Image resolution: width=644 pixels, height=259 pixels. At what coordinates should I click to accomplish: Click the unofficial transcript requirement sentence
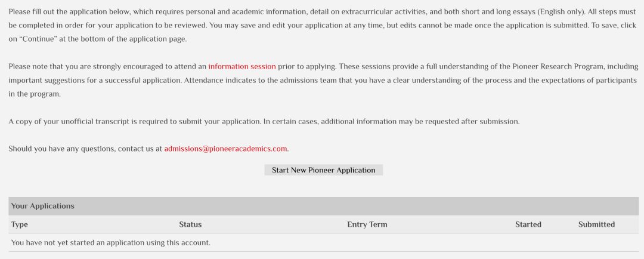[x=264, y=122]
